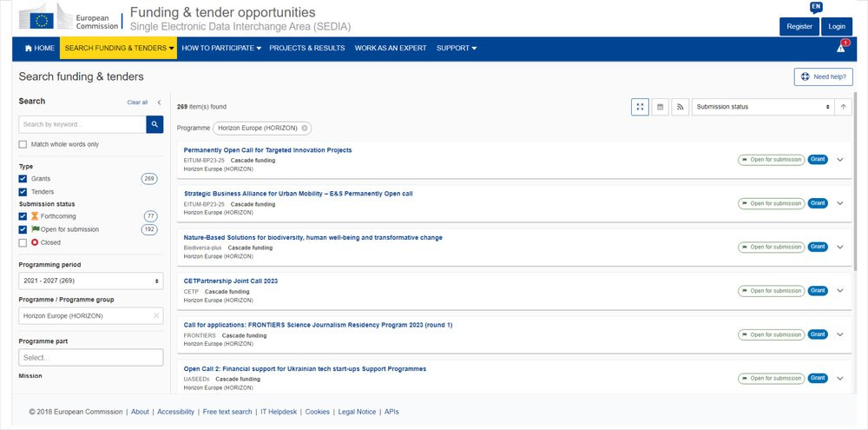Toggle Match whole words only checkbox
The image size is (868, 430).
point(23,144)
